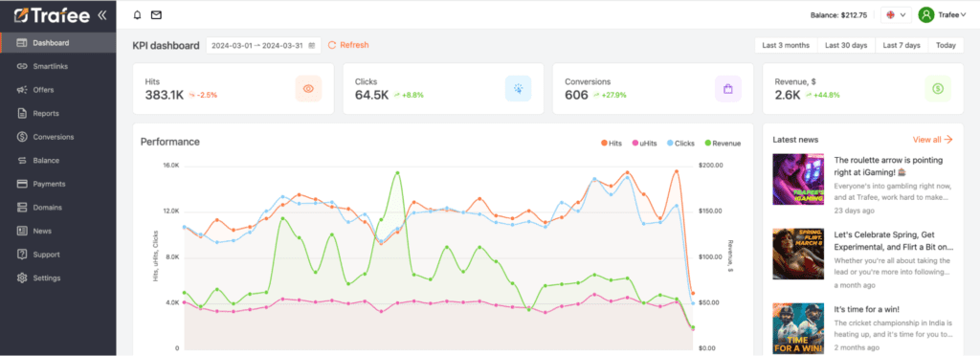This screenshot has height=356, width=980.
Task: Toggle uHits series in chart legend
Action: pyautogui.click(x=644, y=143)
